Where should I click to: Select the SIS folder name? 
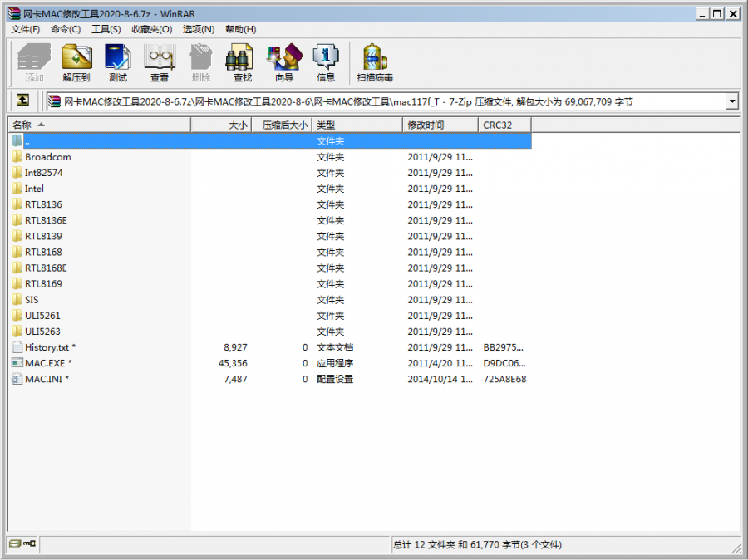coord(32,300)
